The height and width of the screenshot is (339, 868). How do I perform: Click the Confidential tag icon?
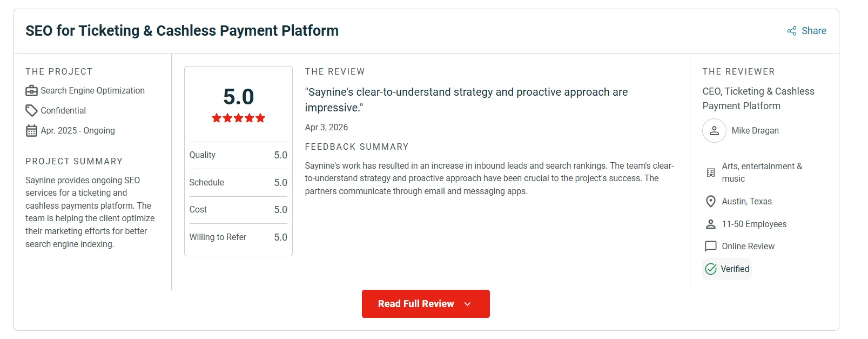[x=31, y=110]
